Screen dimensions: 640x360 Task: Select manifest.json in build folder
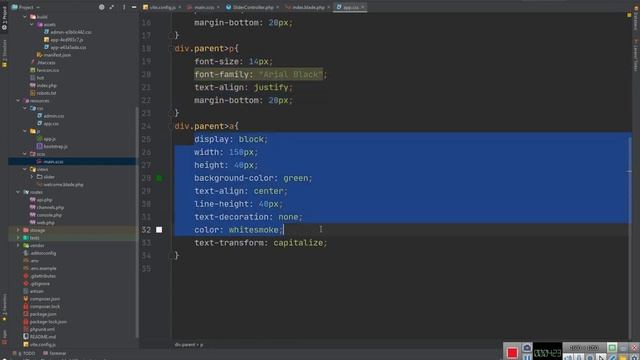53,55
